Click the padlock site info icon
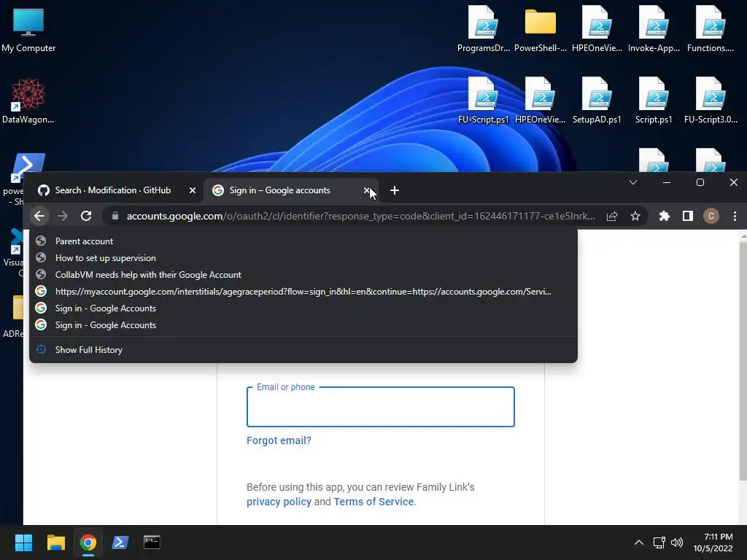Screen dimensions: 747x560 [115, 216]
